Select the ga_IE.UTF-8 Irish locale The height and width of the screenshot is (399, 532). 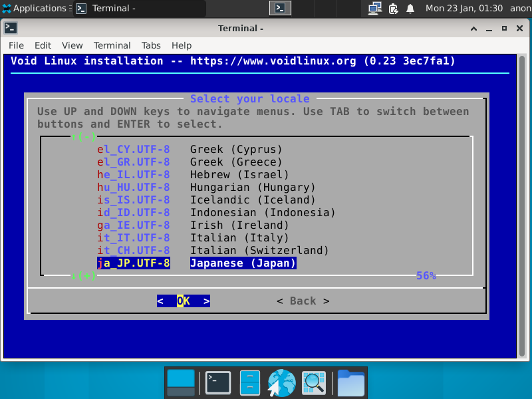click(x=193, y=225)
